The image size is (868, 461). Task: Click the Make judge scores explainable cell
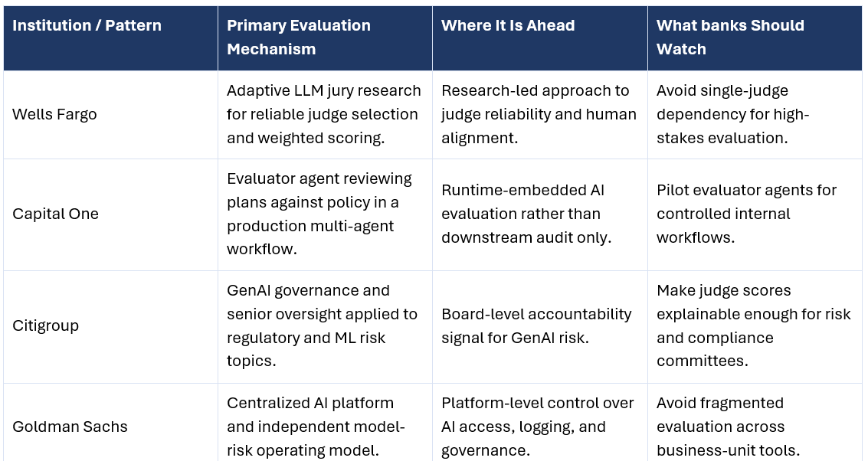click(753, 325)
